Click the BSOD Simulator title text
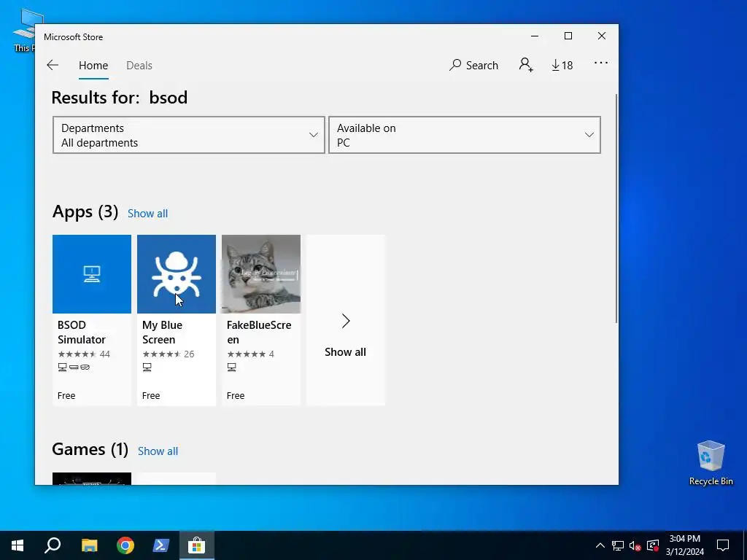The image size is (747, 560). (x=82, y=332)
